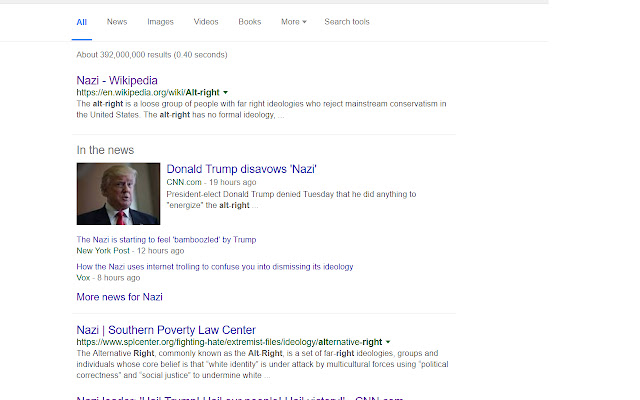Open Search tools options
640x400 pixels.
click(347, 22)
